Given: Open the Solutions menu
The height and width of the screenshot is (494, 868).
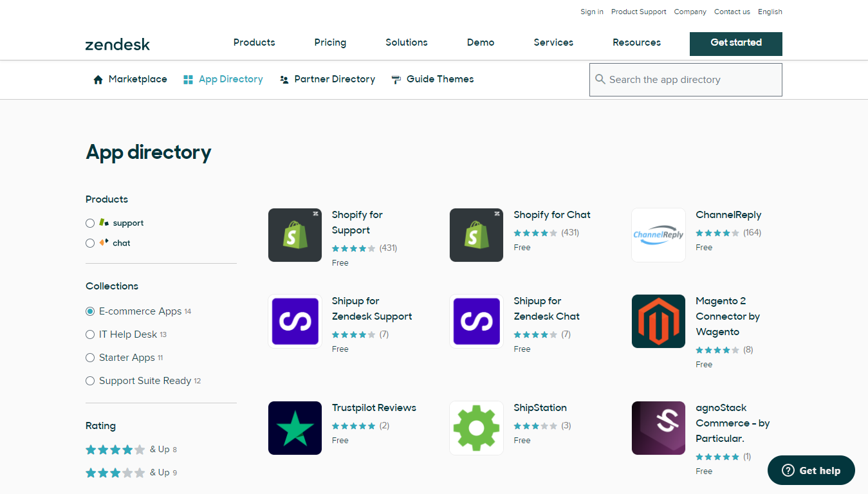Looking at the screenshot, I should click(407, 42).
